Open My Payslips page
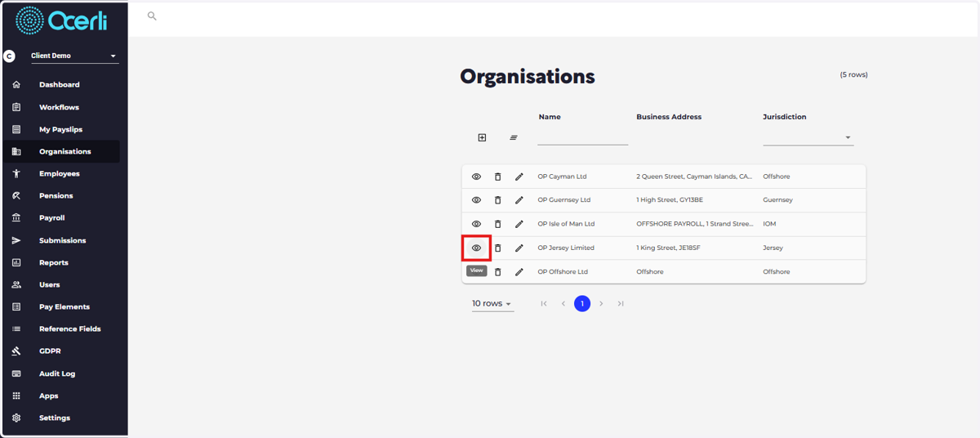 pos(60,129)
